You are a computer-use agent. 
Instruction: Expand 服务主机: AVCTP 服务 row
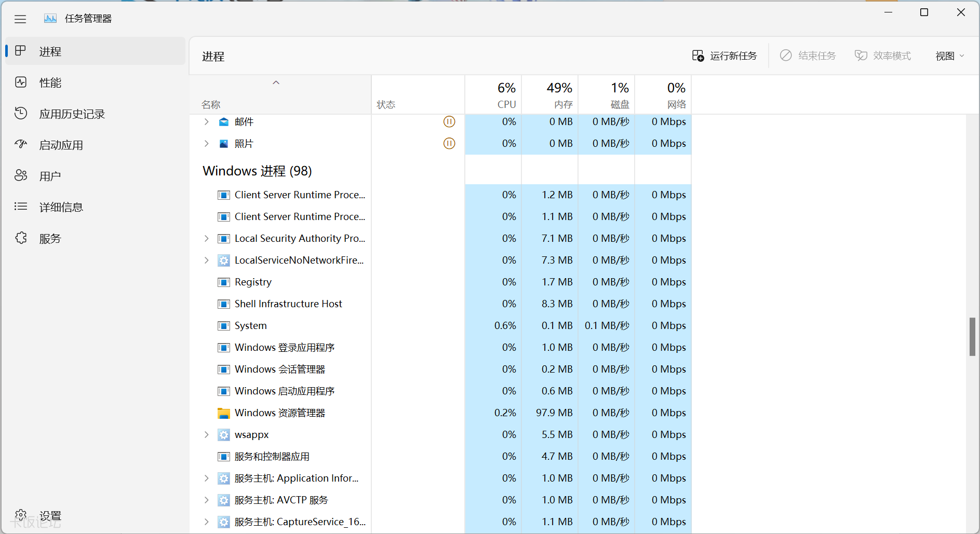pos(207,500)
